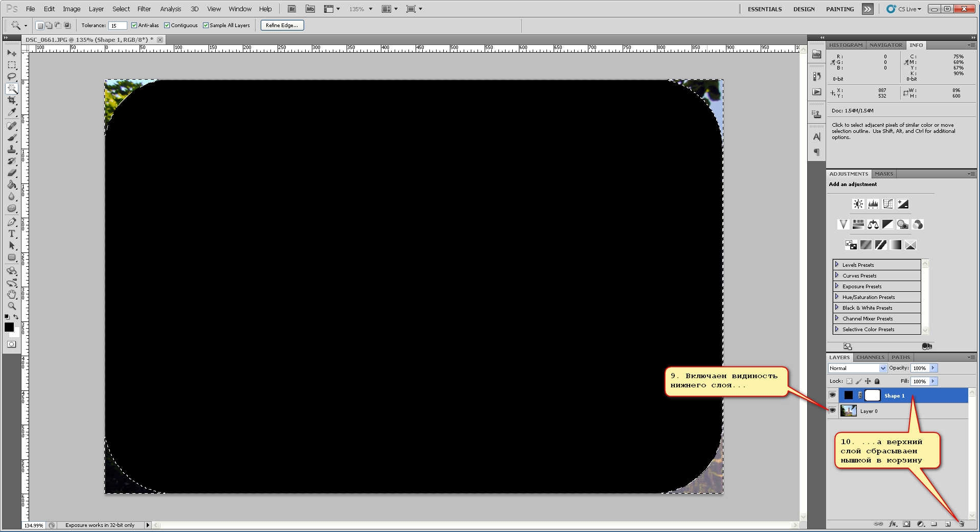Add a Brightness/Contrast adjustment
The width and height of the screenshot is (980, 532).
click(x=858, y=204)
